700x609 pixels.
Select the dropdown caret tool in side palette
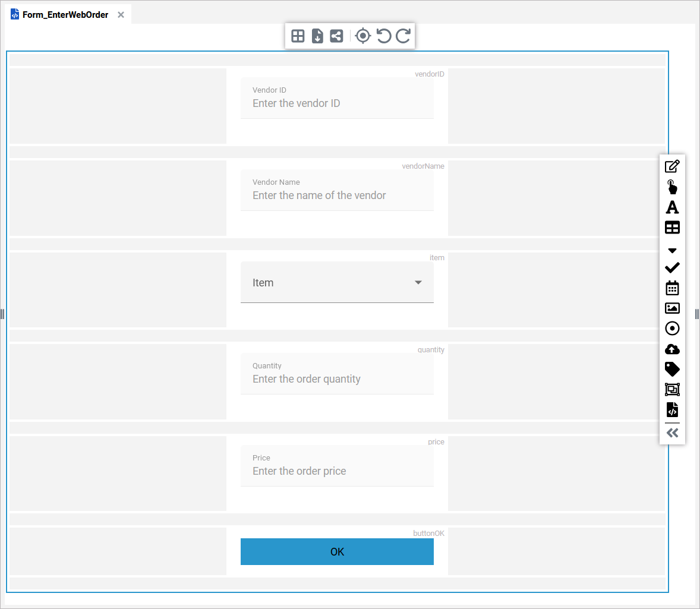[672, 251]
